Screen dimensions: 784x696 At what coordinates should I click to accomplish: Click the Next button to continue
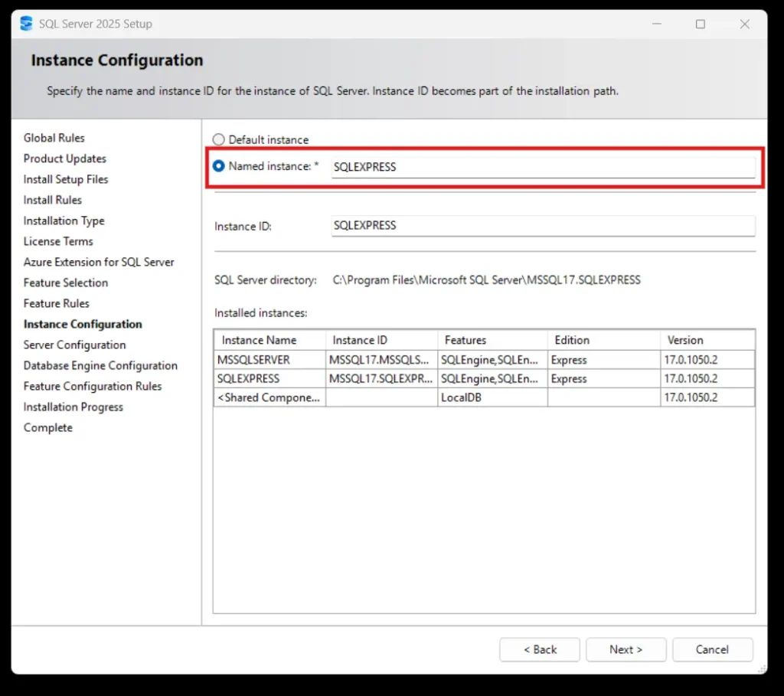click(x=626, y=649)
